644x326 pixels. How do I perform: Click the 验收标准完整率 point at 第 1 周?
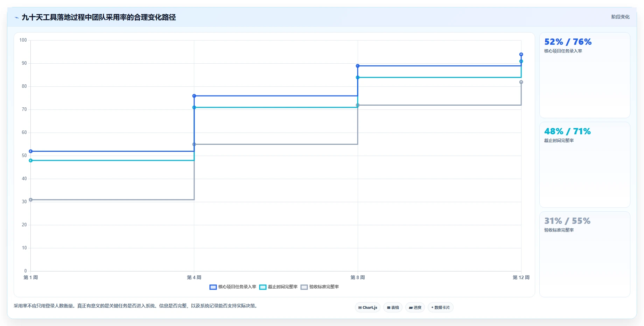pyautogui.click(x=31, y=200)
